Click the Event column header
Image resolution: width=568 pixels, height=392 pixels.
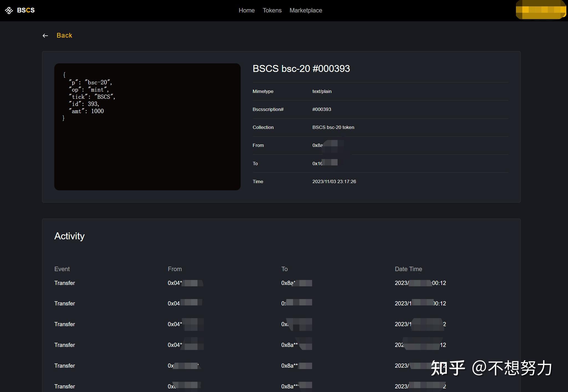62,269
